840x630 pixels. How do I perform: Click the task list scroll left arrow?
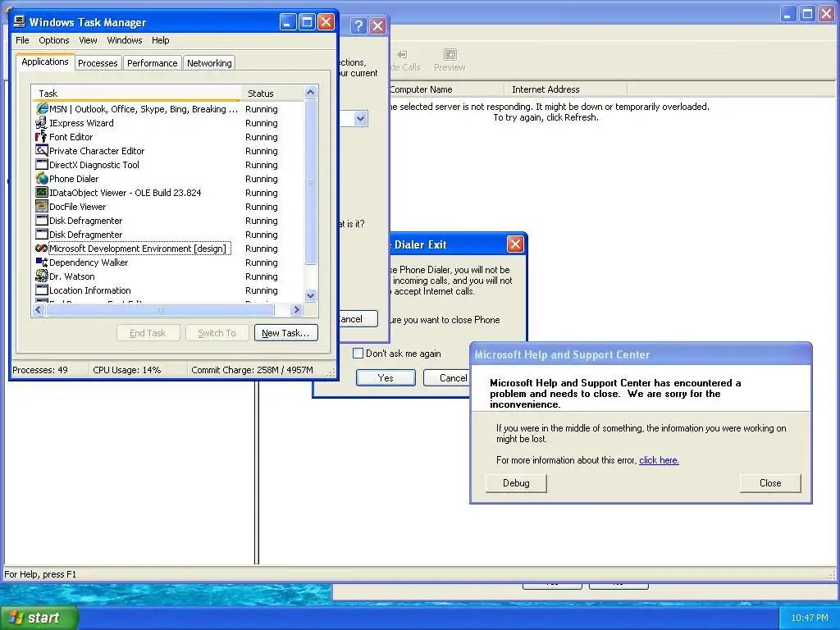[x=39, y=309]
